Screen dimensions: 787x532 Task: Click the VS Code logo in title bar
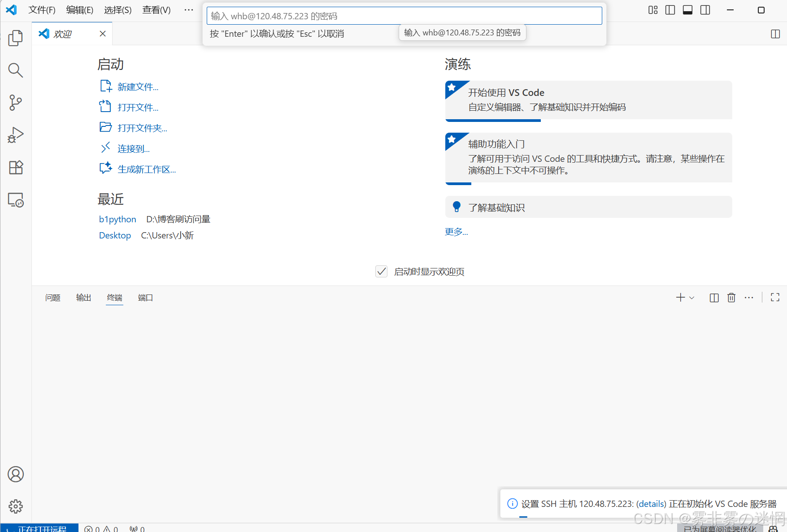pyautogui.click(x=12, y=10)
